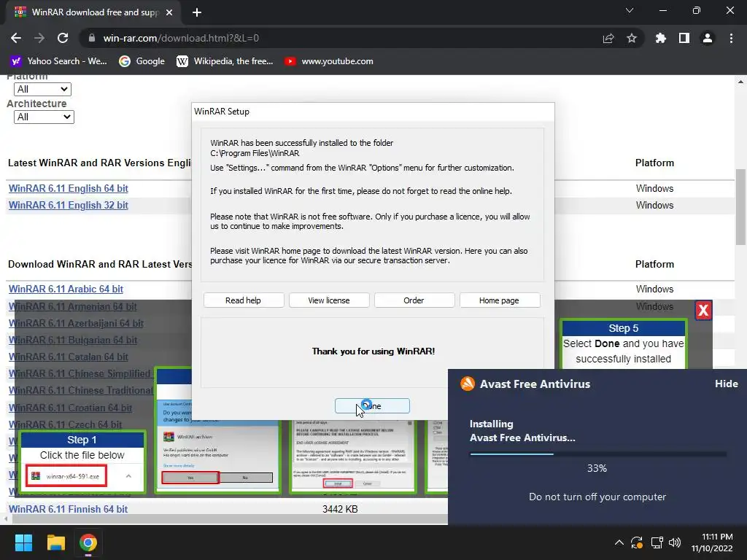This screenshot has width=747, height=560.
Task: Open a new tab with plus button
Action: (197, 12)
